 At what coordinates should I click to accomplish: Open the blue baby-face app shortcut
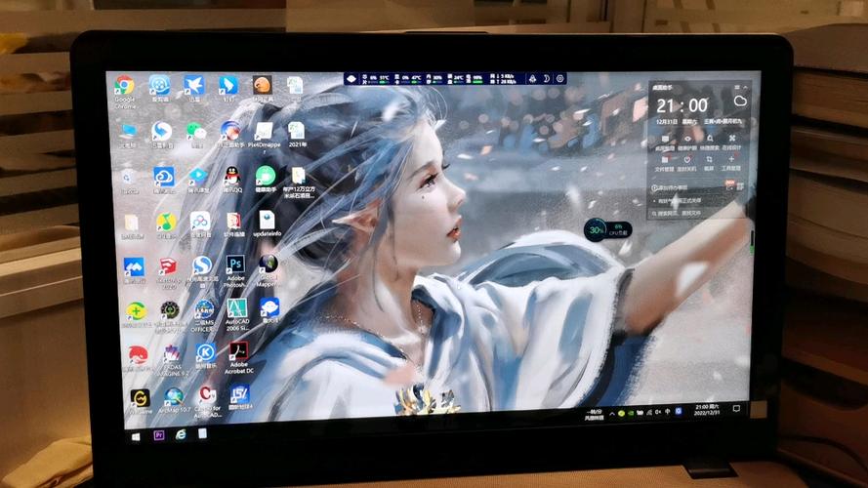[x=269, y=308]
